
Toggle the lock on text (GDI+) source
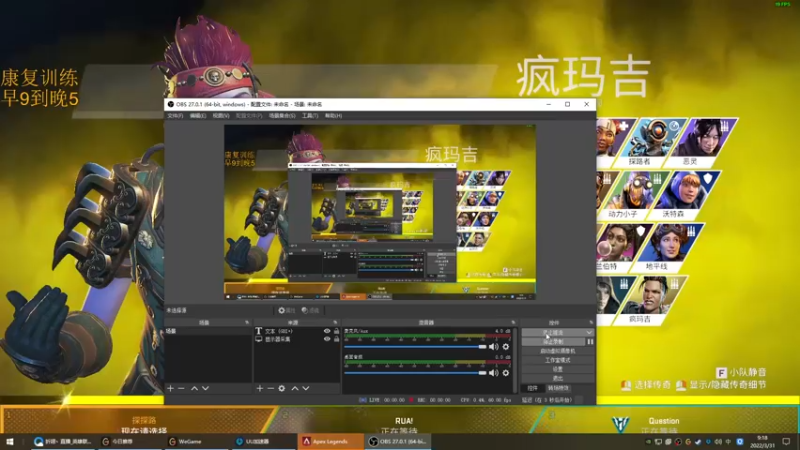[336, 331]
